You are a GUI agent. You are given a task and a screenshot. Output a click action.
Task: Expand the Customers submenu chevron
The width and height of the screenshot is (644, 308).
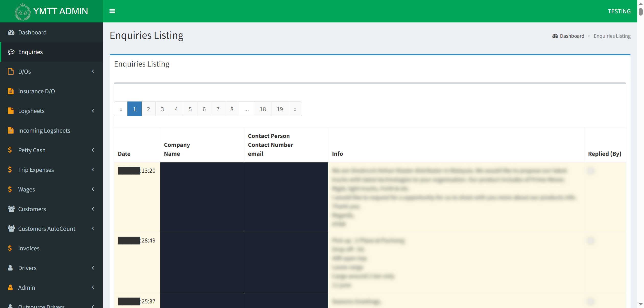click(x=93, y=209)
